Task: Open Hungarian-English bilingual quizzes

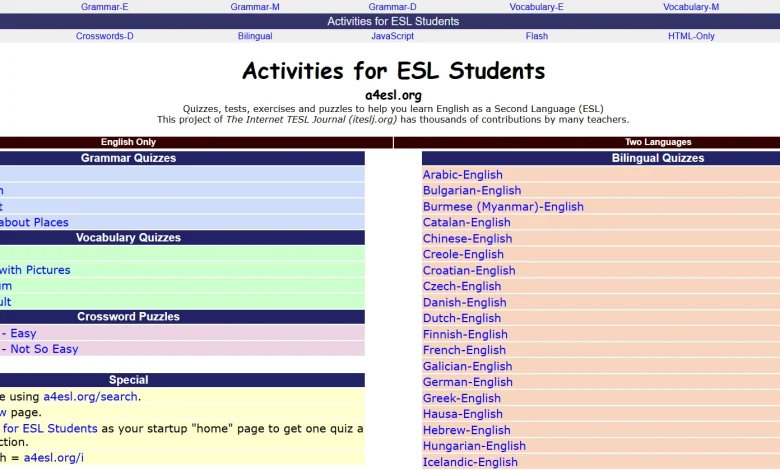Action: pyautogui.click(x=474, y=446)
